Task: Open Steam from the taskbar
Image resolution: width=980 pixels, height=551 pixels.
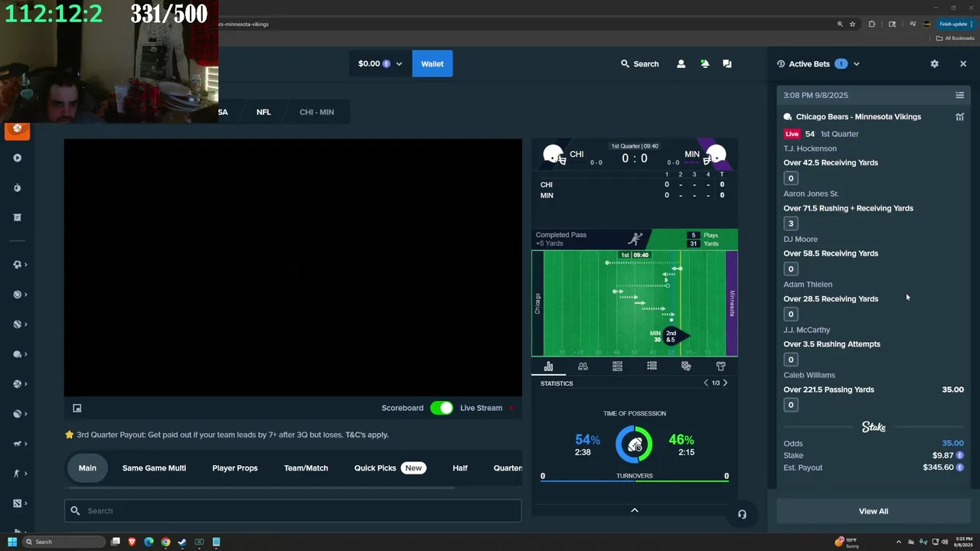Action: point(182,542)
